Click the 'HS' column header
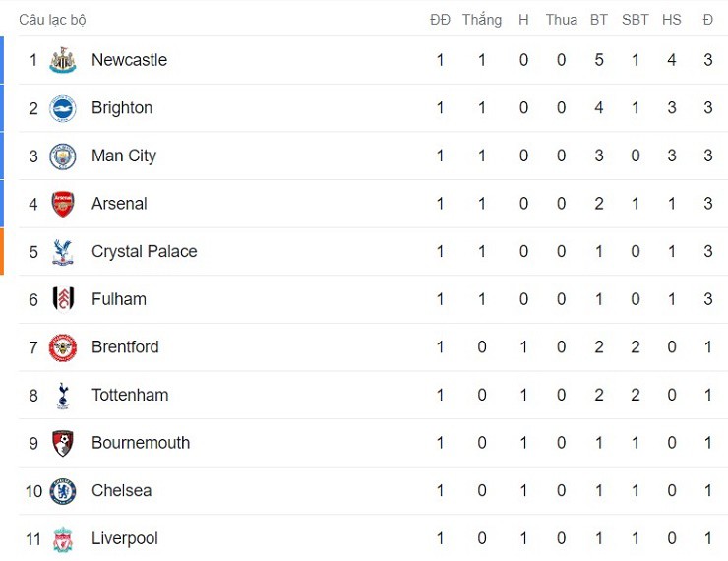Screen dimensions: 728x561 coord(672,20)
